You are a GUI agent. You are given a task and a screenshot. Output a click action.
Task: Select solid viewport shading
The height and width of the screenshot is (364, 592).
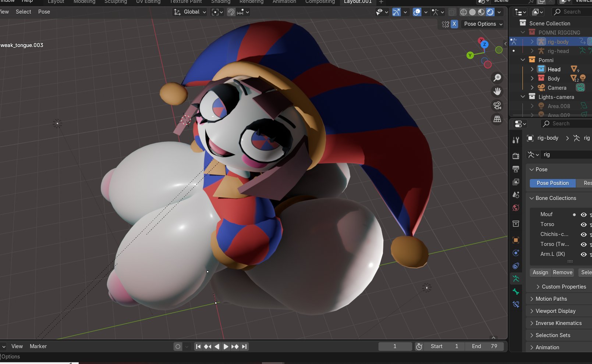pyautogui.click(x=472, y=12)
